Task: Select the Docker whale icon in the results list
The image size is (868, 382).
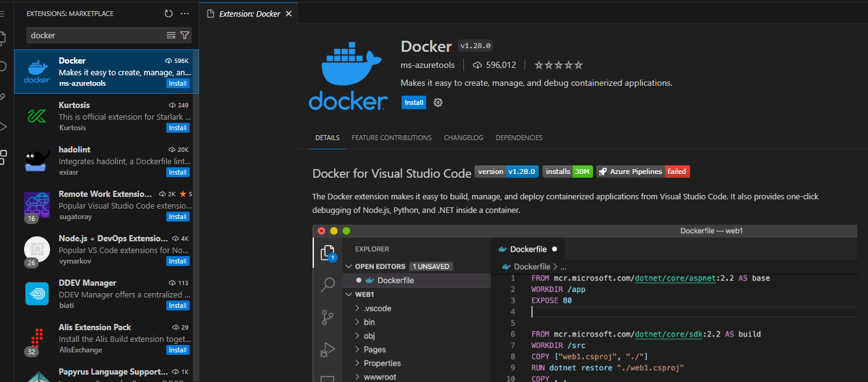Action: (36, 72)
